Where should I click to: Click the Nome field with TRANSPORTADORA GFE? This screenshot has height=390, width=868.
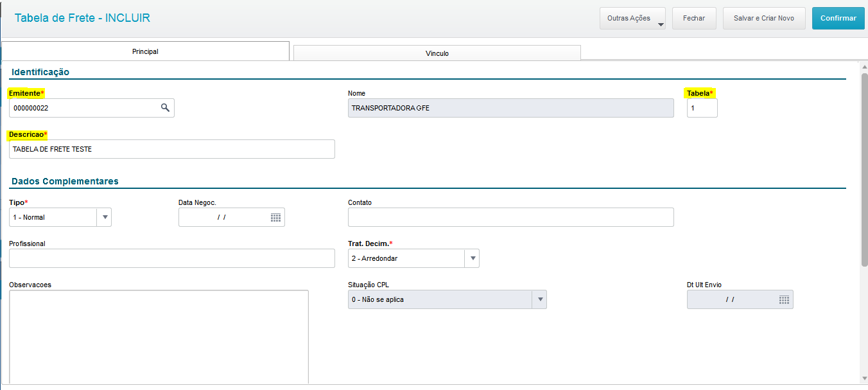[511, 108]
